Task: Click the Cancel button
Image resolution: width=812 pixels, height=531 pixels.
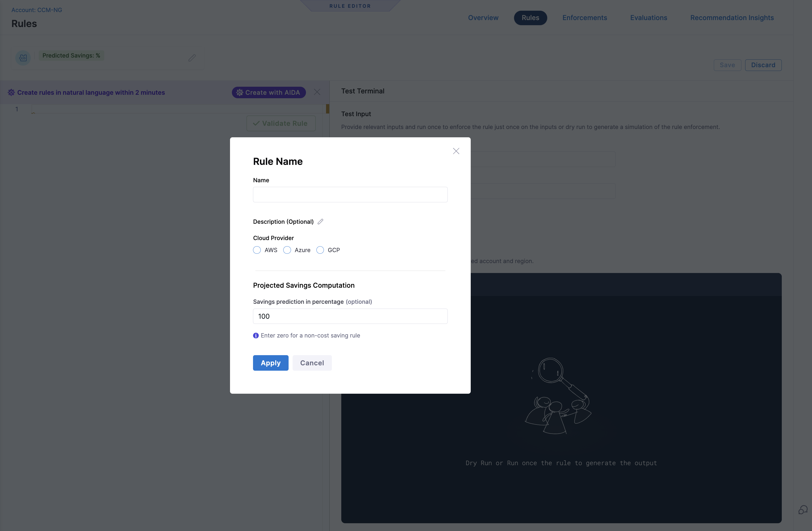Action: (x=312, y=363)
